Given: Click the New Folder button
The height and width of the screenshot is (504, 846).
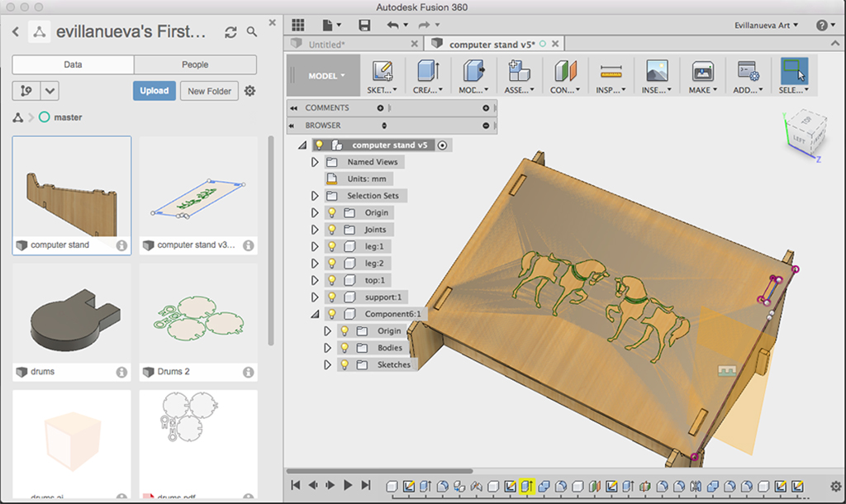Looking at the screenshot, I should coord(209,91).
